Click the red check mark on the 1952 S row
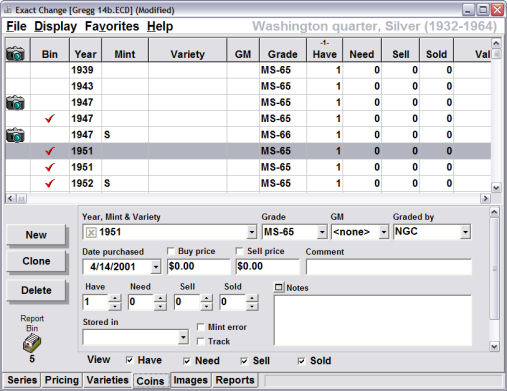This screenshot has height=391, width=507. 50,183
